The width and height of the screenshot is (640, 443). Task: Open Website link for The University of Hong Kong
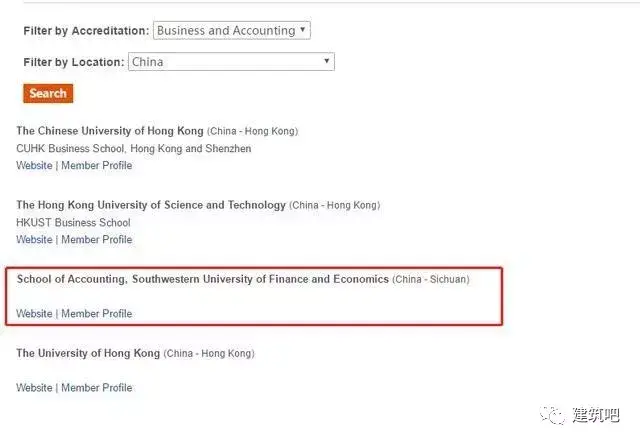tap(34, 388)
